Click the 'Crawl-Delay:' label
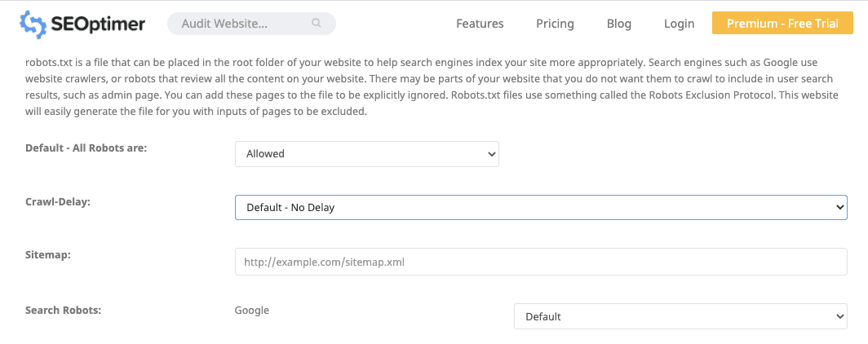 click(x=57, y=201)
